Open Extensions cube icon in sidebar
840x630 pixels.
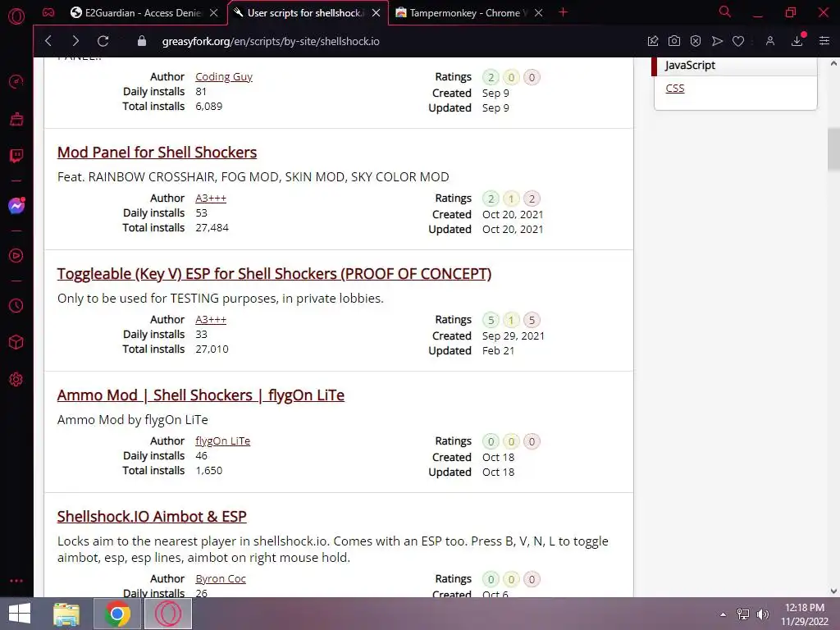tap(16, 342)
